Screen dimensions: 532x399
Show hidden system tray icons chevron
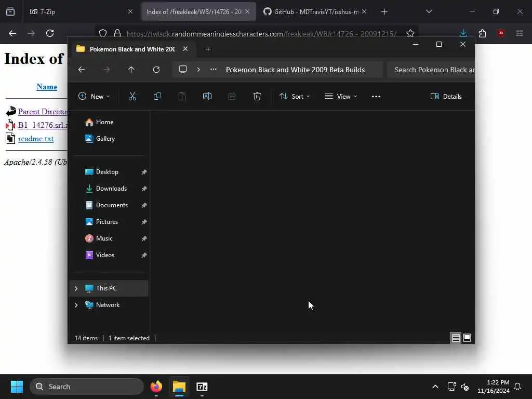pos(435,387)
